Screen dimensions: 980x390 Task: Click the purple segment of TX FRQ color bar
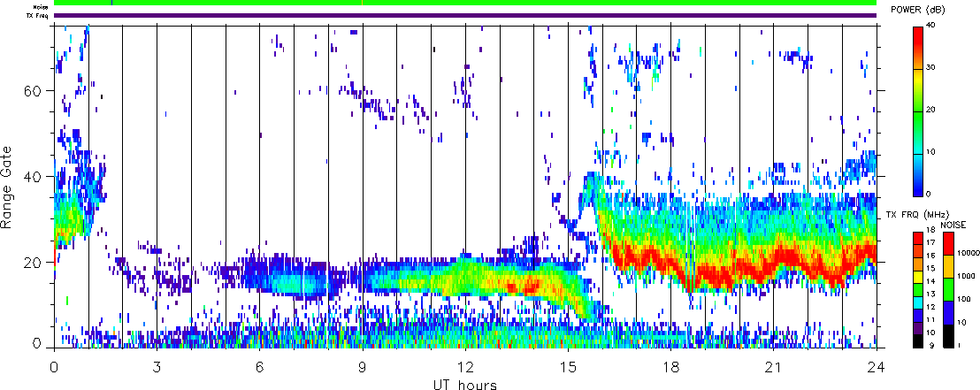coord(918,329)
